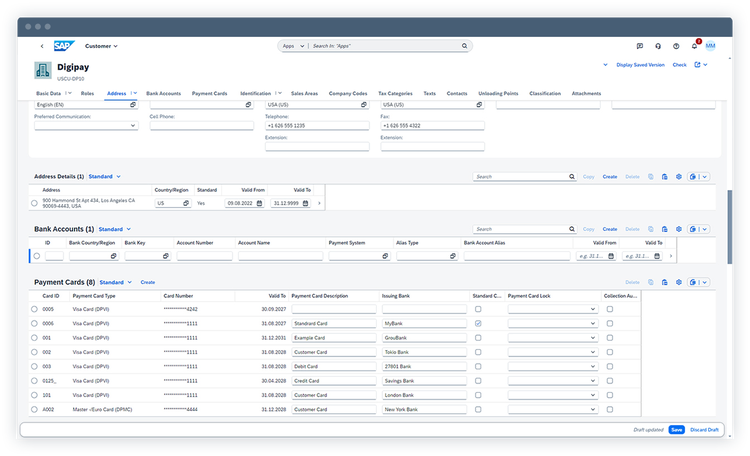This screenshot has height=456, width=750.
Task: Open value help for Bank Key field
Action: 165,256
